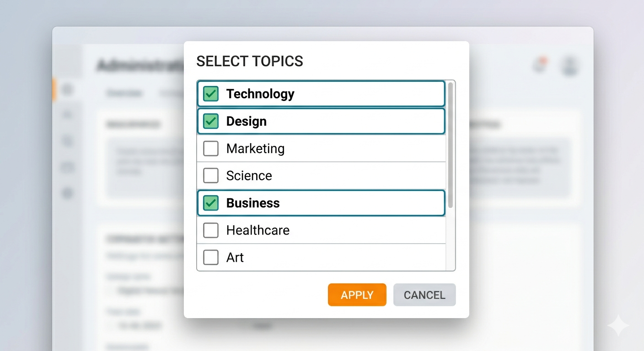Click the first blurred sidebar icon
644x351 pixels.
tap(68, 89)
